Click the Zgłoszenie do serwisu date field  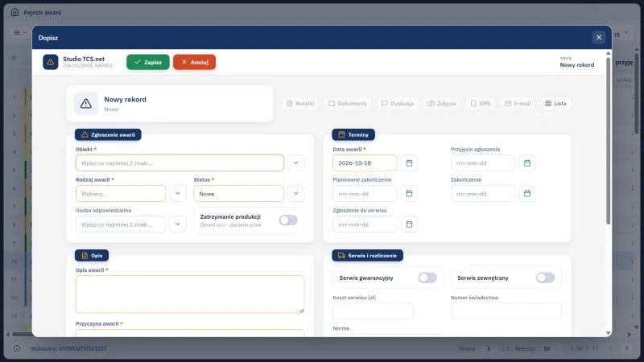(x=365, y=224)
